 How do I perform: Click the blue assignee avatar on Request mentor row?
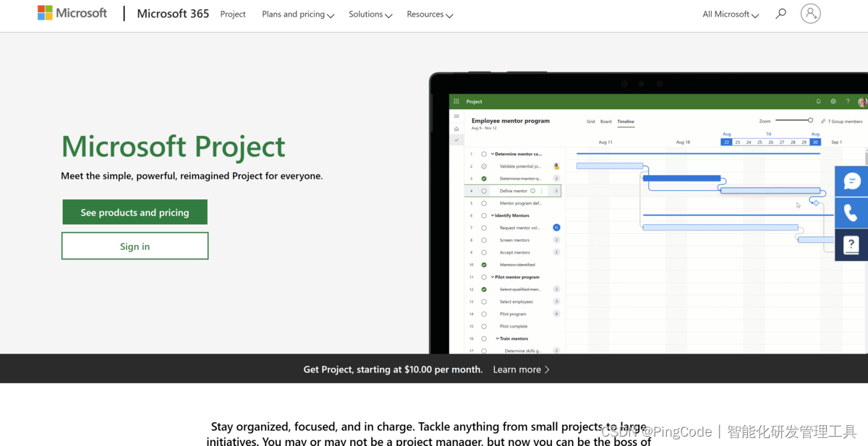point(556,228)
